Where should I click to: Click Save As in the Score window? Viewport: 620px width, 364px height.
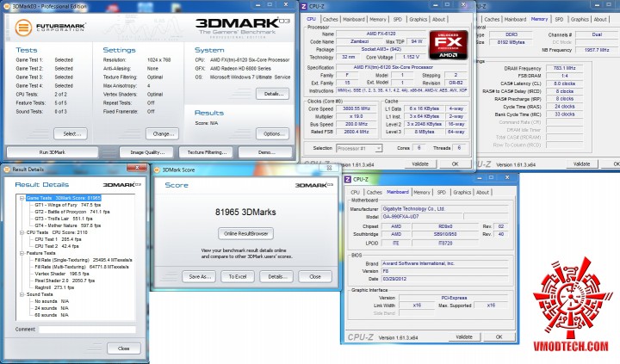[x=199, y=276]
